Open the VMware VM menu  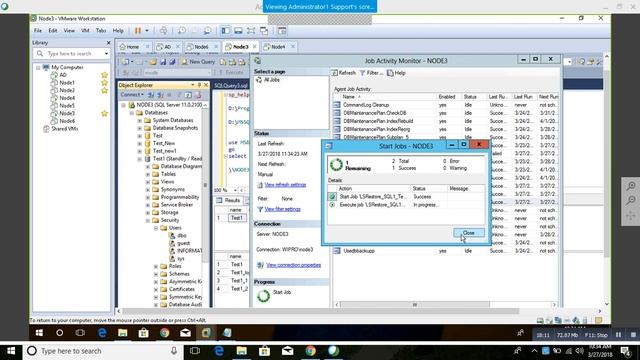pos(85,31)
